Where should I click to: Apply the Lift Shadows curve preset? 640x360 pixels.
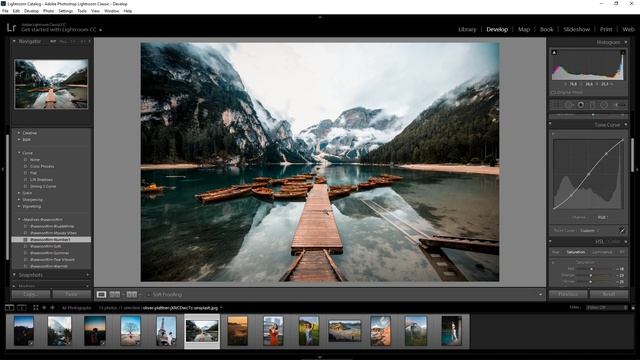(x=41, y=180)
